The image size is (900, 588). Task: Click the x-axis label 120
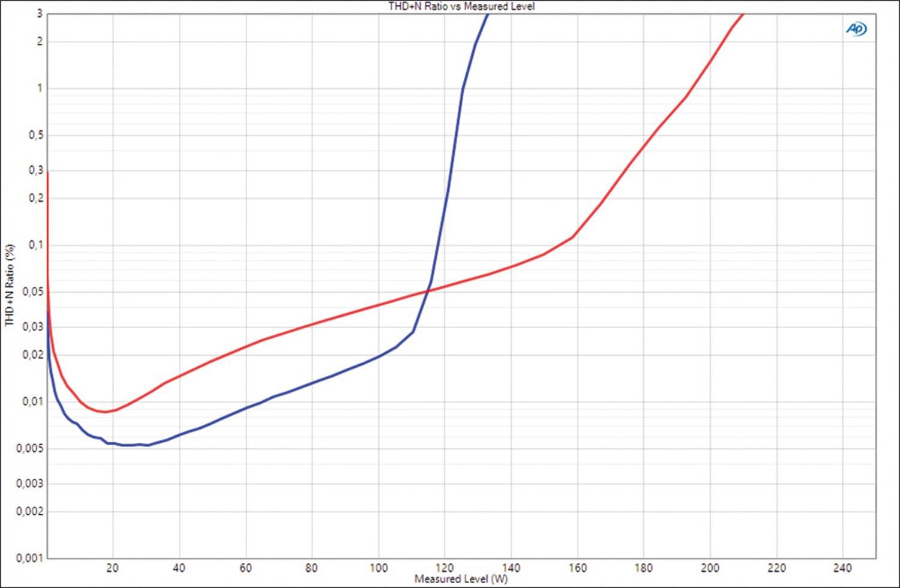445,568
